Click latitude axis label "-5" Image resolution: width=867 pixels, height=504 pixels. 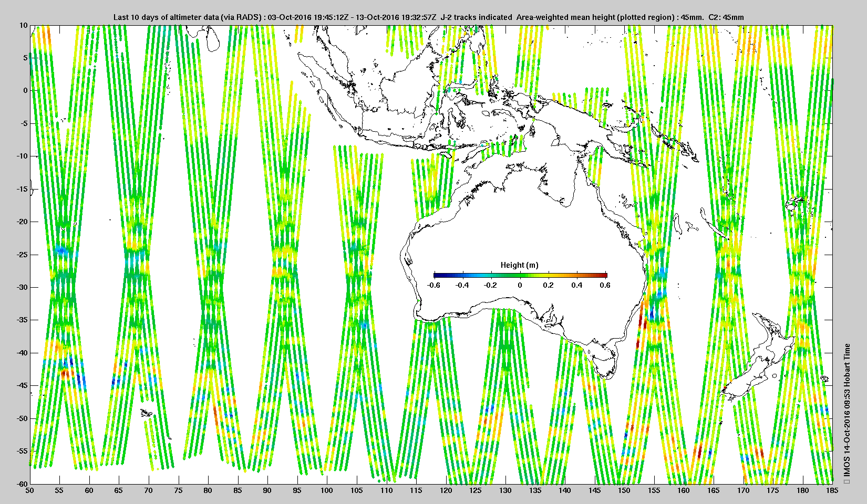[x=24, y=123]
